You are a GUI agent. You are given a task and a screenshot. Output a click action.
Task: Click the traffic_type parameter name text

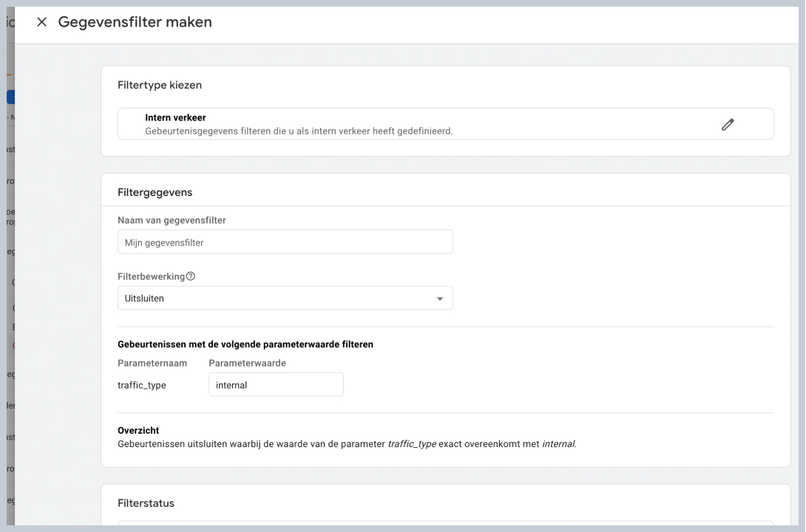(142, 385)
